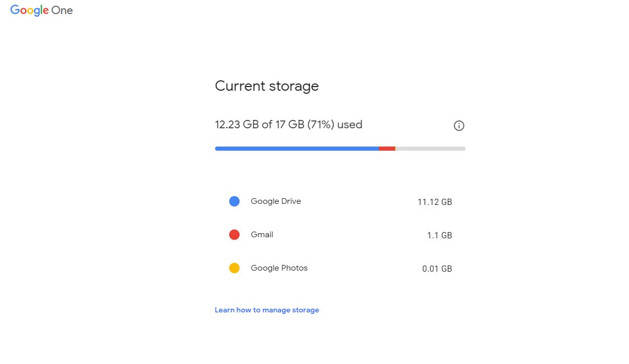Click the blue Google Drive dot icon
Image resolution: width=629 pixels, height=364 pixels.
[234, 201]
